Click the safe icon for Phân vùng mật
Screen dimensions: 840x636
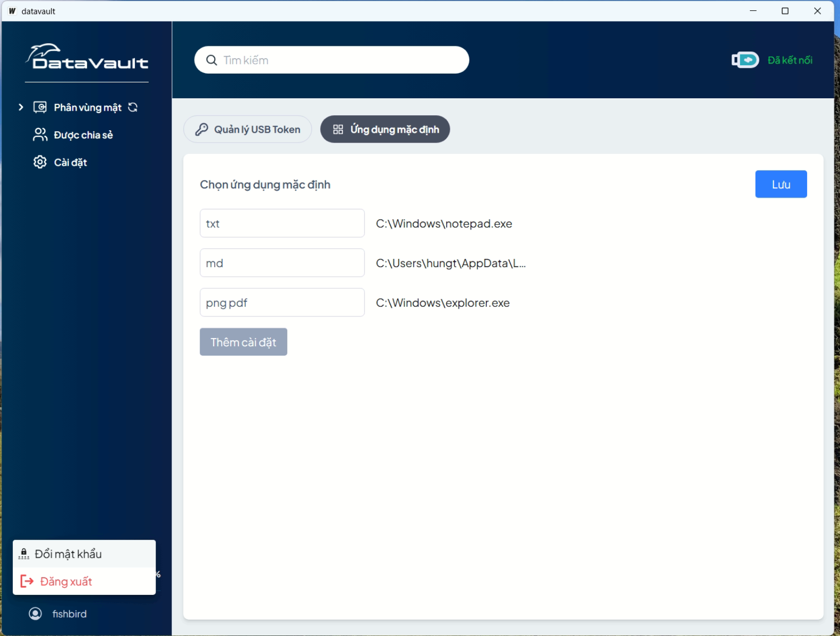[x=40, y=107]
